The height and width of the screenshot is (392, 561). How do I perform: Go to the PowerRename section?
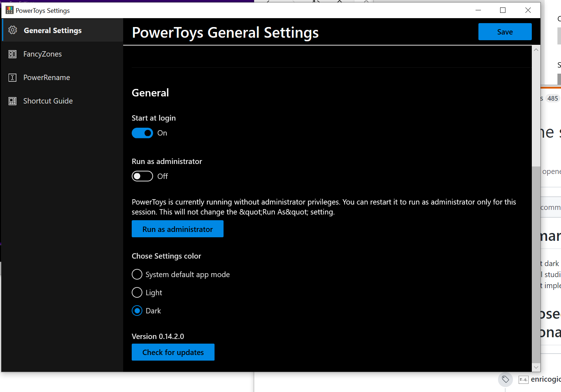[63, 78]
